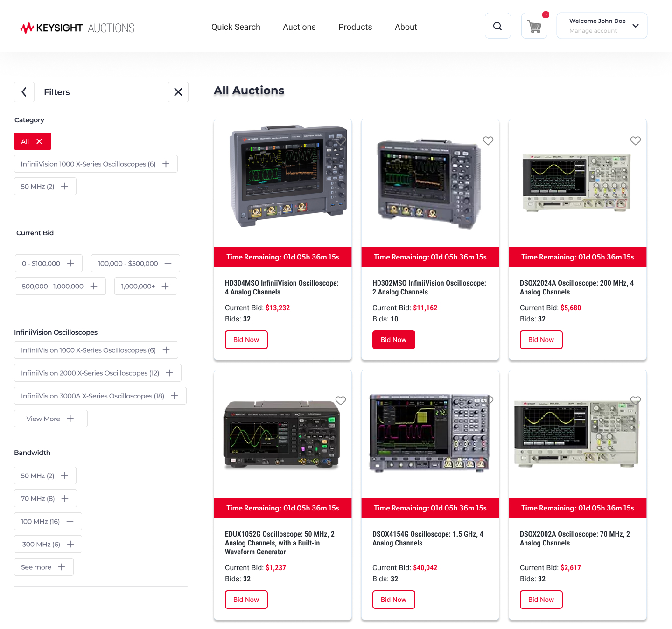The image size is (672, 629).
Task: Favorite the EDUX1052G oscilloscope
Action: pos(341,400)
